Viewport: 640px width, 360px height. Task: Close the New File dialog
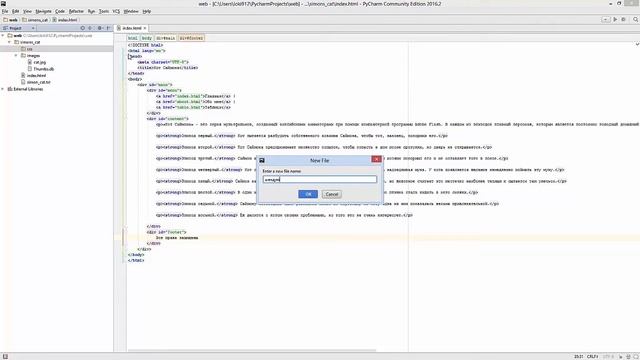pyautogui.click(x=376, y=159)
